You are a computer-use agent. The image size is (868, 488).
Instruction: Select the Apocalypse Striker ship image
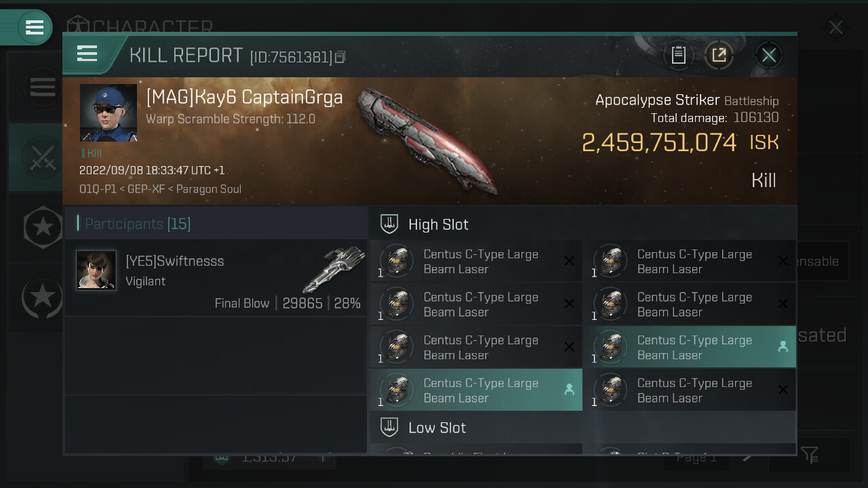(429, 140)
